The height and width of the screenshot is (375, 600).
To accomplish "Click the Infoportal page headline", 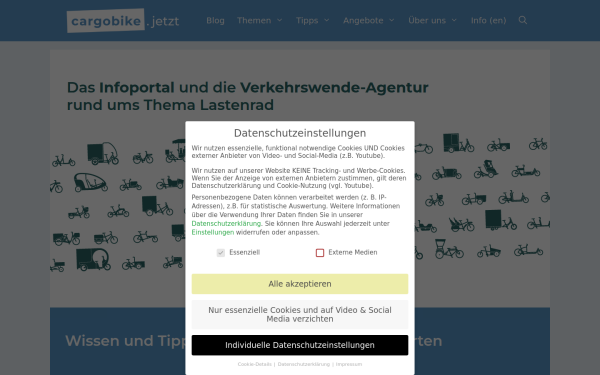I will pos(248,96).
